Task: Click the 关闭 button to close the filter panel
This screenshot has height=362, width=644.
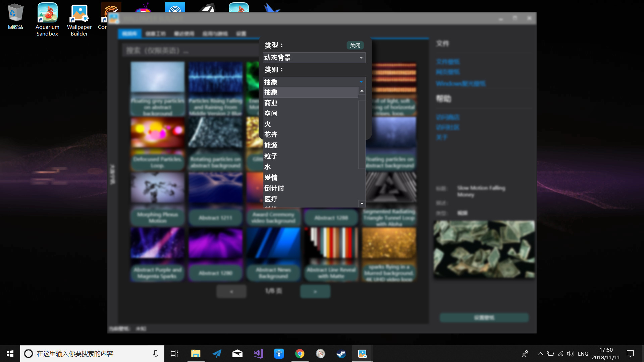Action: pyautogui.click(x=355, y=45)
